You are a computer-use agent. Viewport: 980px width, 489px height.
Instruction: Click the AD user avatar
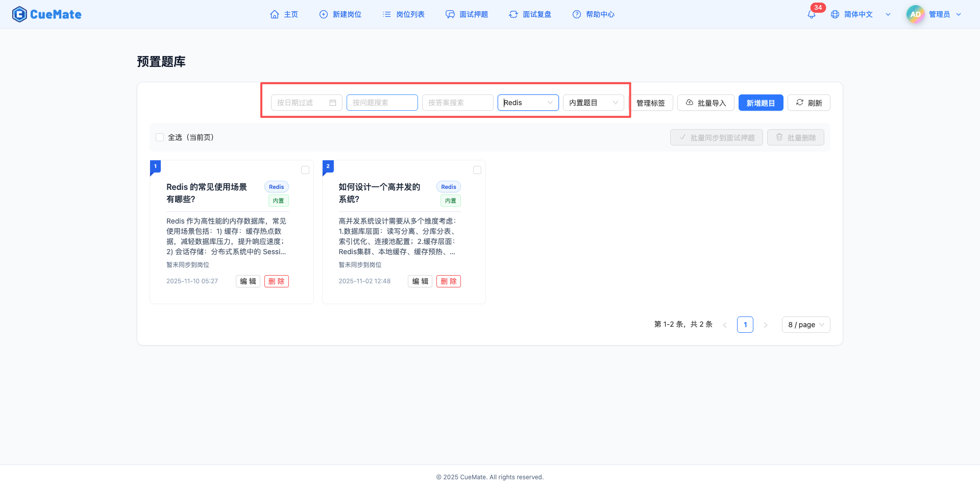click(915, 14)
